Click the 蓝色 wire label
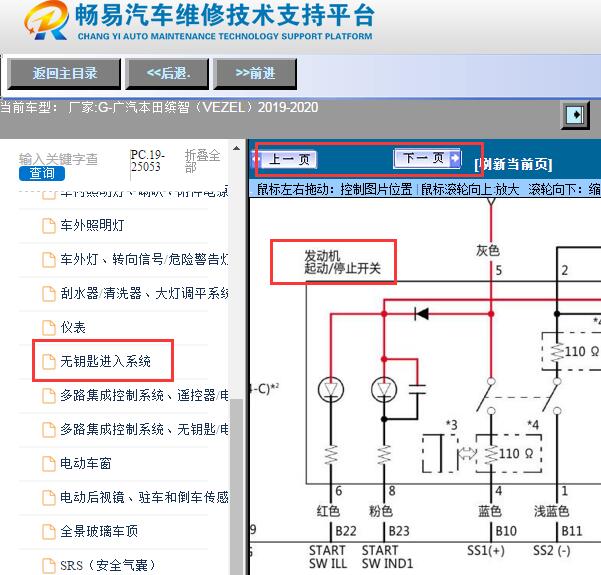 [490, 511]
